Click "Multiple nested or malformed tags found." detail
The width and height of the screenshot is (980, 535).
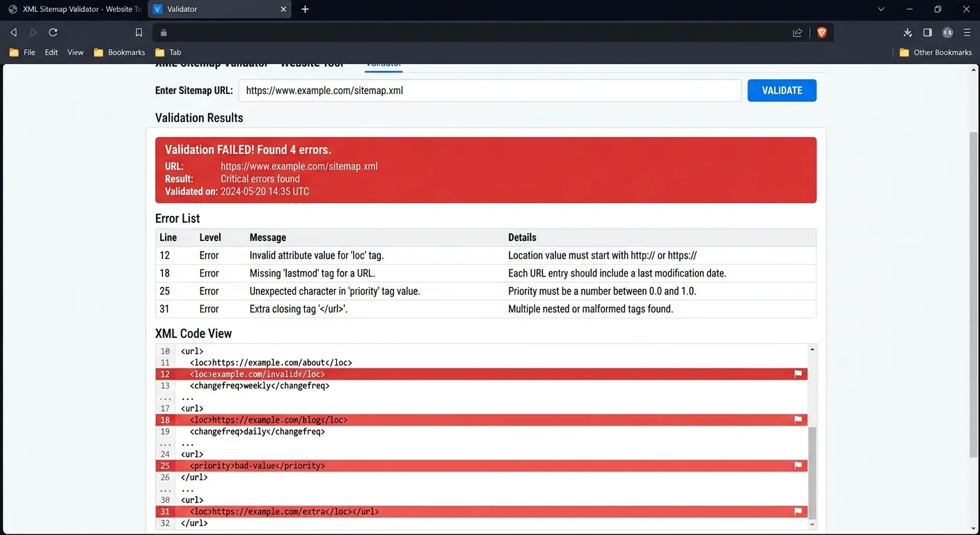(x=590, y=309)
